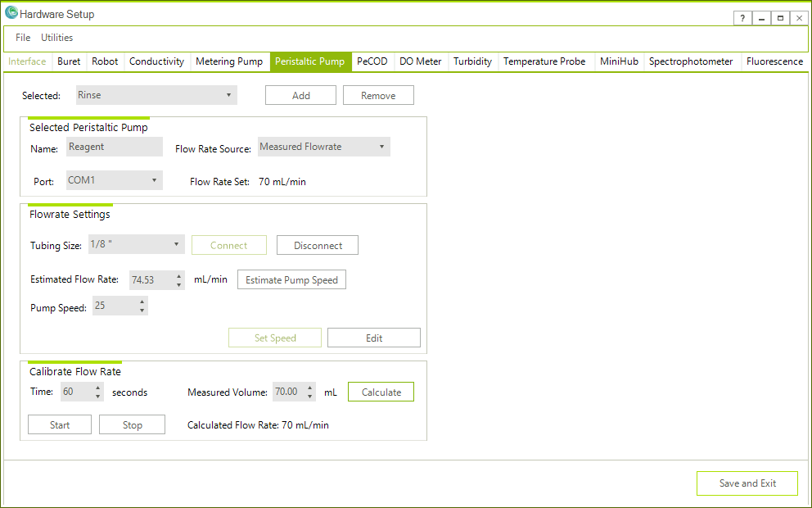Open the File menu
812x508 pixels.
[23, 38]
